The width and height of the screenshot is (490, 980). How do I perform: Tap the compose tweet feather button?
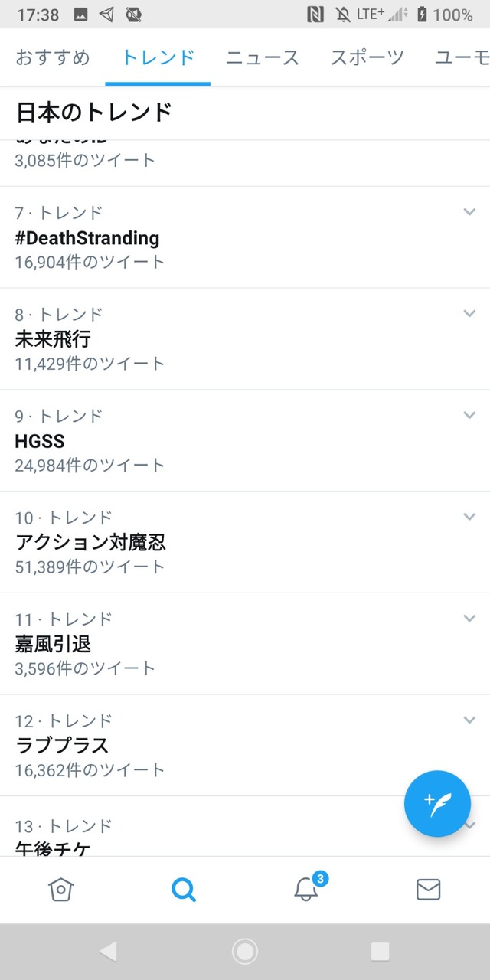pyautogui.click(x=437, y=804)
